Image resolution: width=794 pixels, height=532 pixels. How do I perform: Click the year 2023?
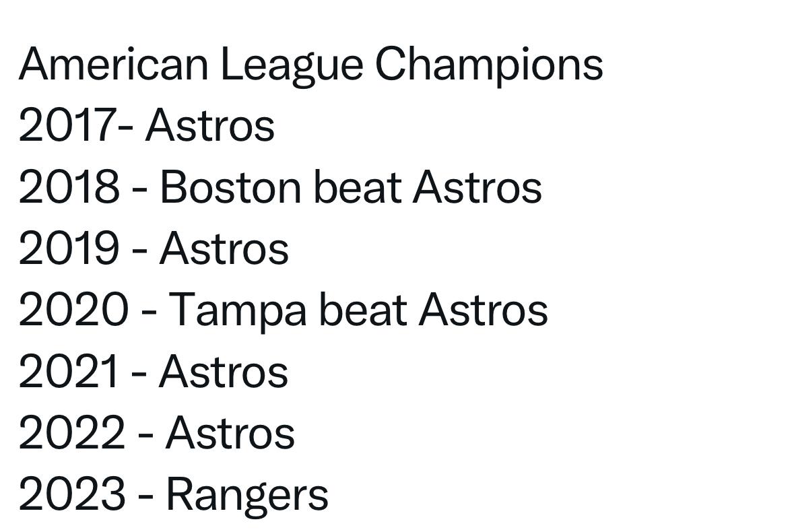pyautogui.click(x=71, y=494)
